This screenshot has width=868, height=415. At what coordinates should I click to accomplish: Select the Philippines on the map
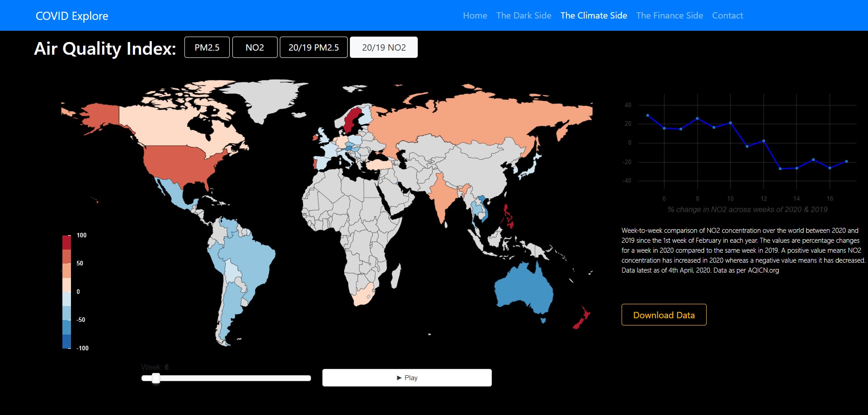tap(509, 216)
